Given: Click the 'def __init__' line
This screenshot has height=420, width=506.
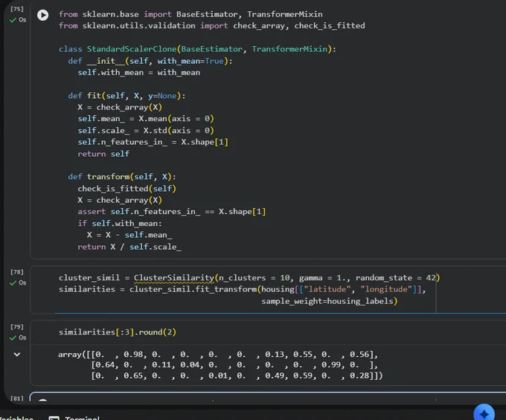Looking at the screenshot, I should click(150, 61).
